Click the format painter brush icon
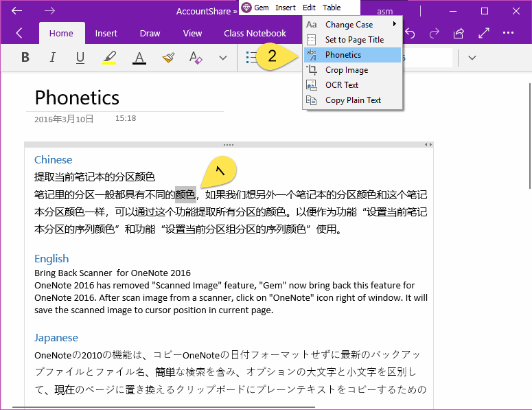 (168, 58)
